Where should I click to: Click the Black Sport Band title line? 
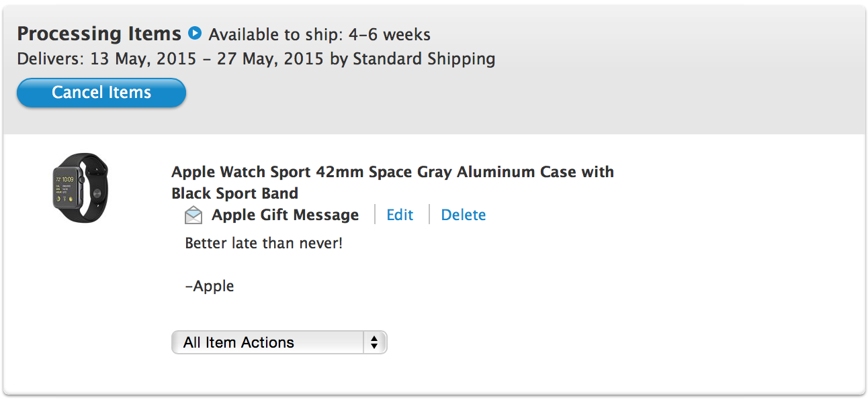(x=234, y=193)
